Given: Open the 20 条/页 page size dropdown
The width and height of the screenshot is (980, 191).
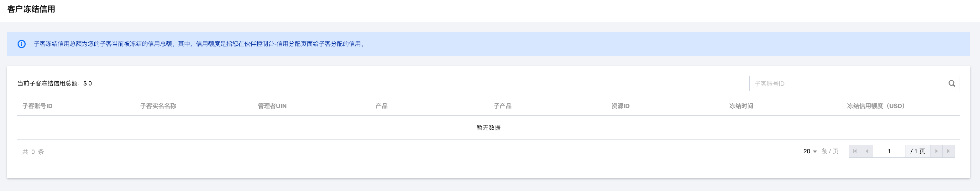Looking at the screenshot, I should (x=810, y=151).
